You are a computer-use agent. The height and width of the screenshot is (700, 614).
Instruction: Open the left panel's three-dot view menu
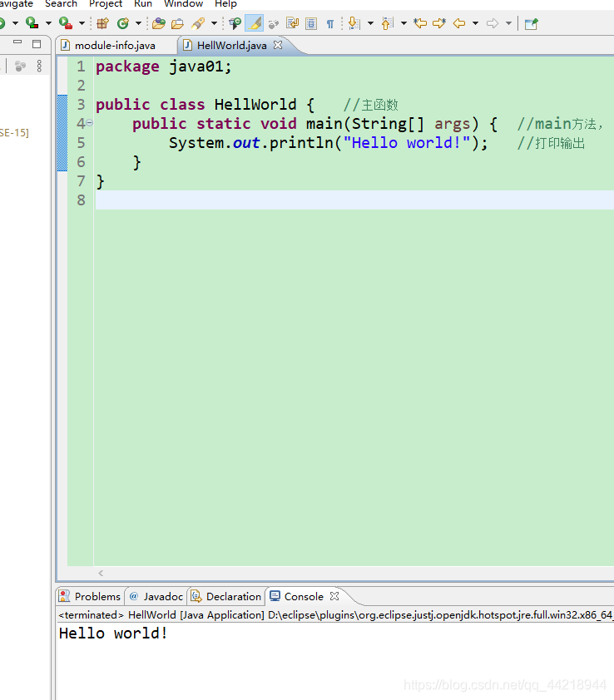39,66
